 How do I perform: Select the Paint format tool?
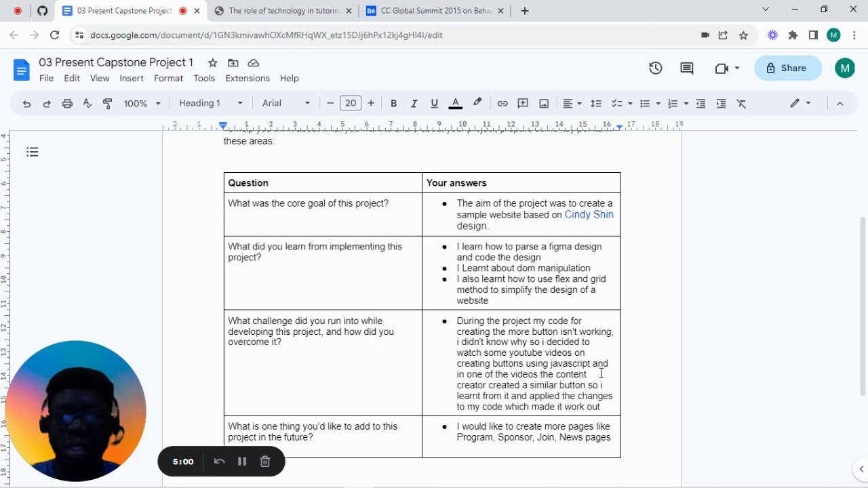(107, 104)
